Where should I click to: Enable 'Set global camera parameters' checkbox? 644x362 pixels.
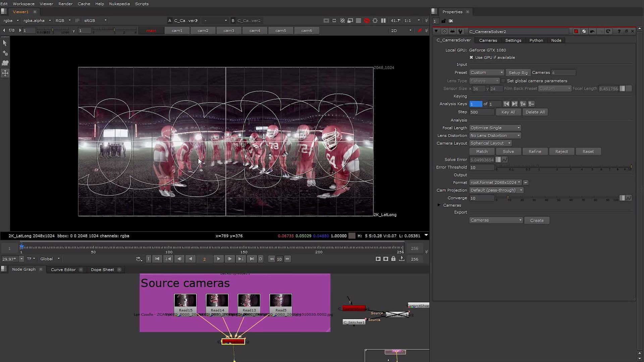pyautogui.click(x=503, y=81)
